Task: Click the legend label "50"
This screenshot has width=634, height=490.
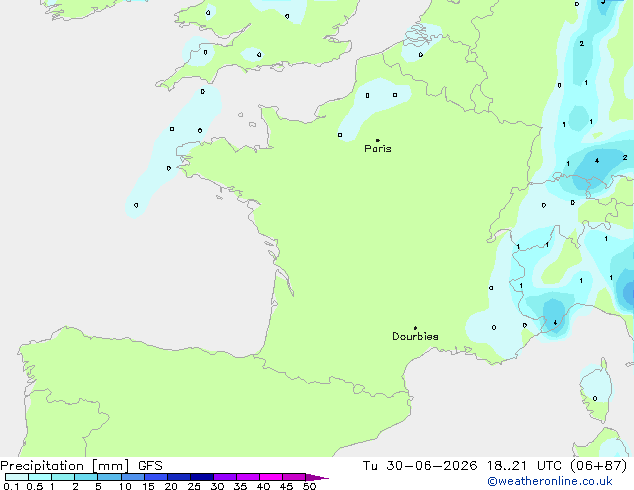Action: (x=310, y=486)
